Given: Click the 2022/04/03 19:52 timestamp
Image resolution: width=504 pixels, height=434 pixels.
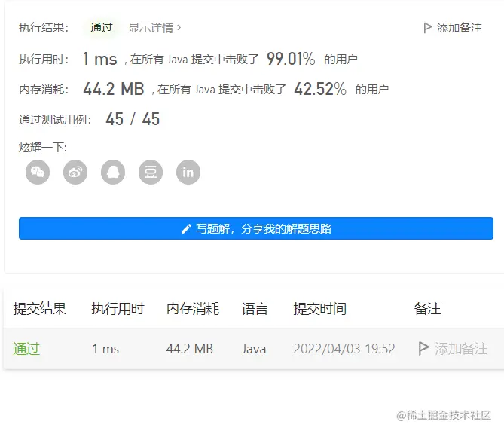Looking at the screenshot, I should [344, 349].
